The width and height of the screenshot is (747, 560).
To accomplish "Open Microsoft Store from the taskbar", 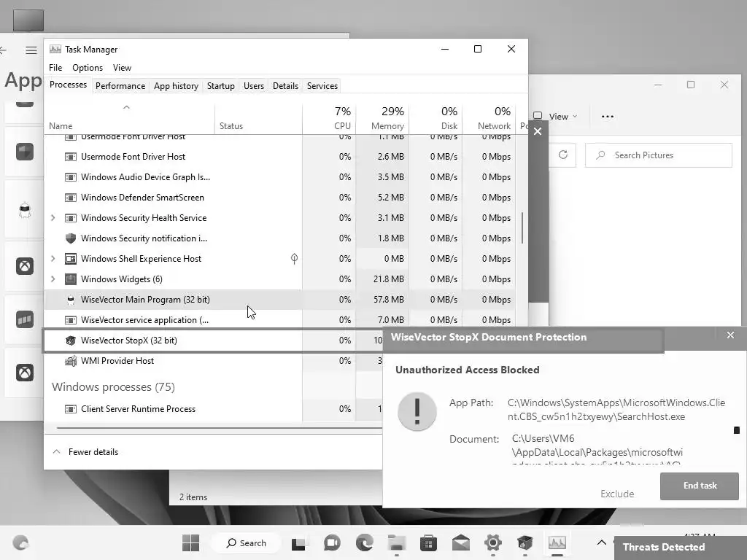I will [428, 542].
